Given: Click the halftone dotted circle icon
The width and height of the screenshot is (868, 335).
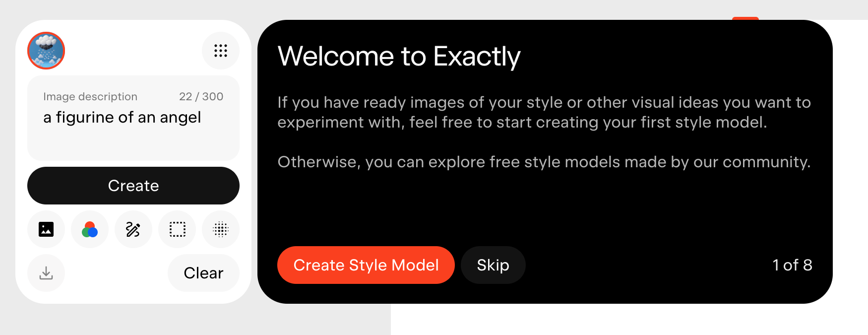Looking at the screenshot, I should click(221, 229).
